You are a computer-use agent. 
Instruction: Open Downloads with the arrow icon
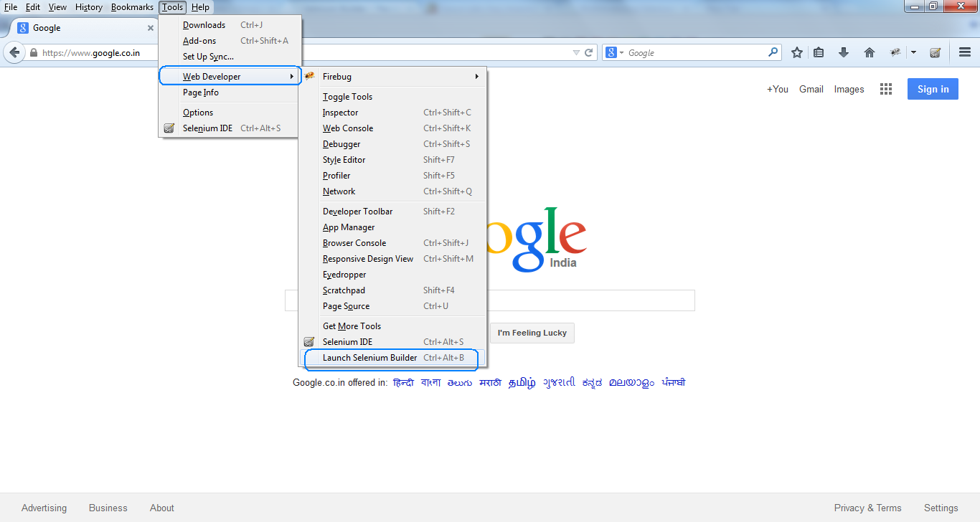[844, 52]
